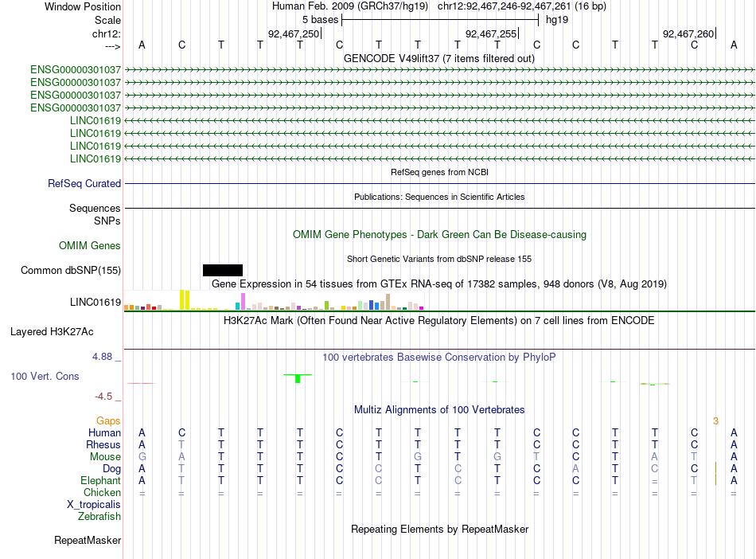Click the orange insertion mark in Dog row

[715, 468]
